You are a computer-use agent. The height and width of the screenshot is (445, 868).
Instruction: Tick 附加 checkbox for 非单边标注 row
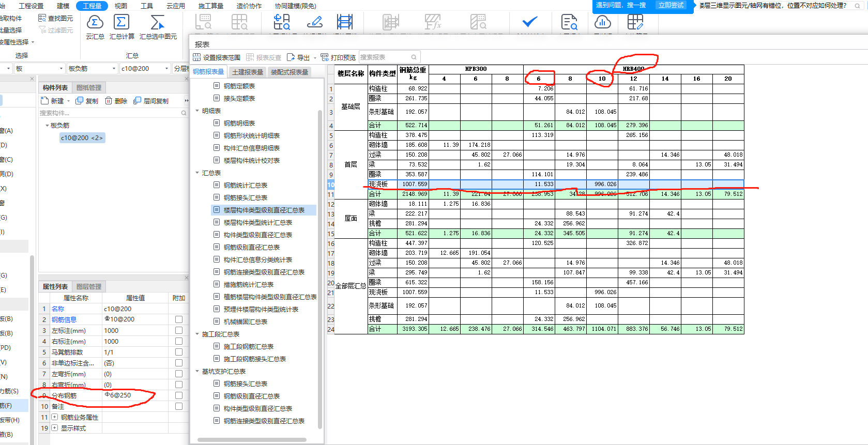coord(179,363)
